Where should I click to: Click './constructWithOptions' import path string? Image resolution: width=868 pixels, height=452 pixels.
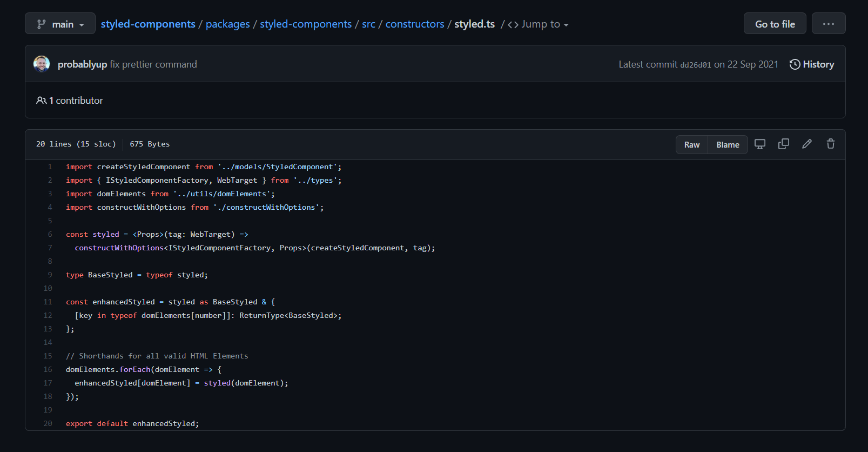coord(266,207)
